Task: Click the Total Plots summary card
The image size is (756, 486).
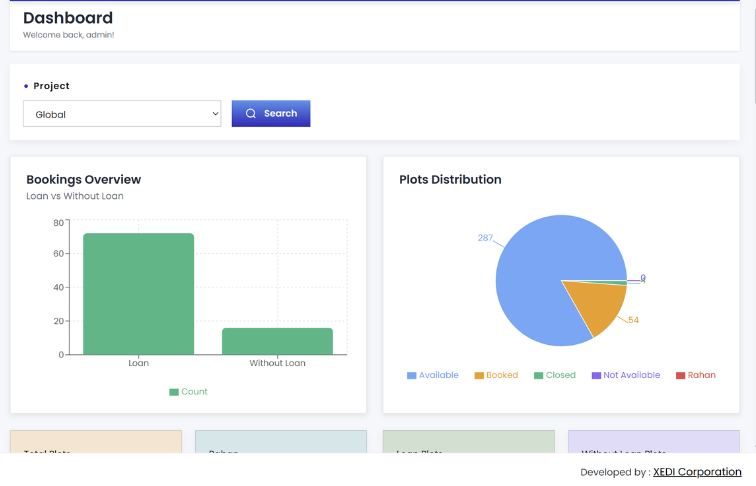Action: pos(96,442)
